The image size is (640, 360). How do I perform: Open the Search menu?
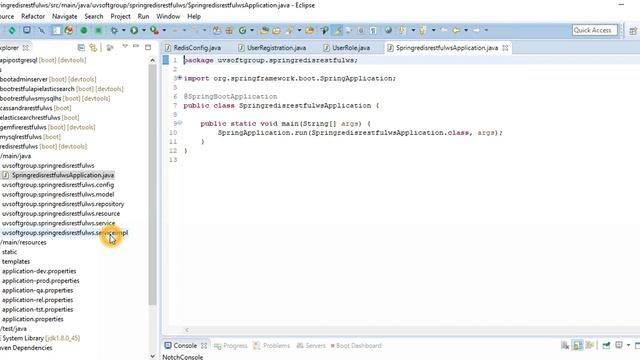(x=94, y=16)
